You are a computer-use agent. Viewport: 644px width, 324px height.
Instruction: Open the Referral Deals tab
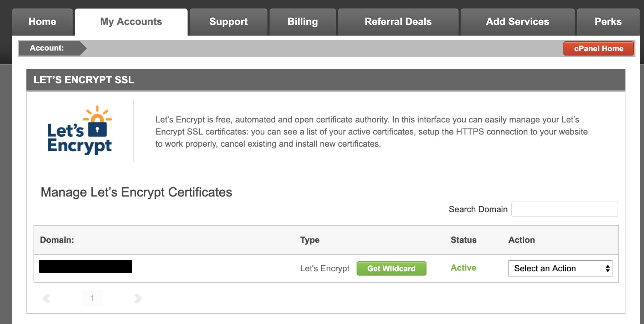click(x=398, y=21)
